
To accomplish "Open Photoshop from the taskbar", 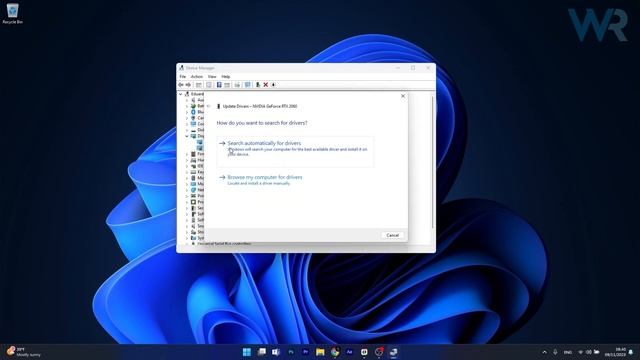I will coord(291,352).
